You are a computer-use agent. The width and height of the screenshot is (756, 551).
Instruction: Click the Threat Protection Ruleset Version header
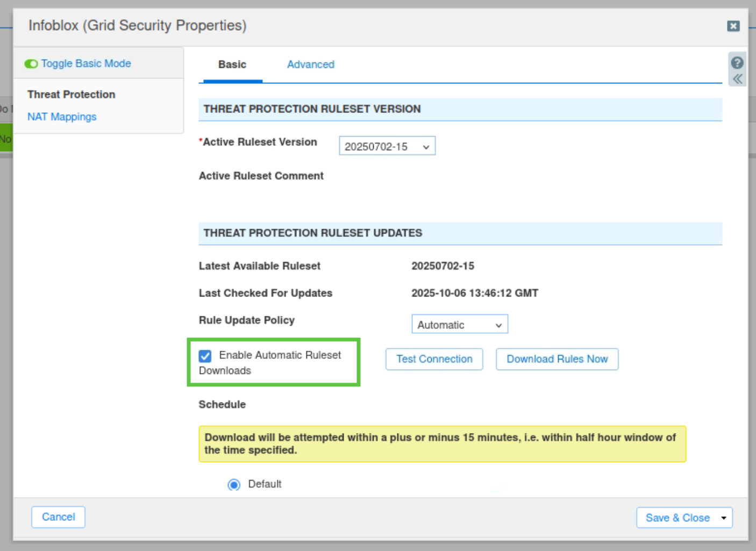pos(460,109)
